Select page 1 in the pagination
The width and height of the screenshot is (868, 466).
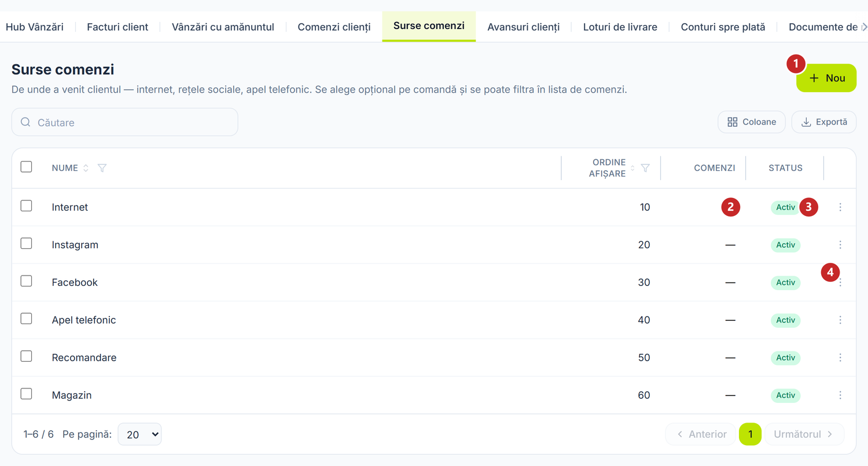point(751,434)
